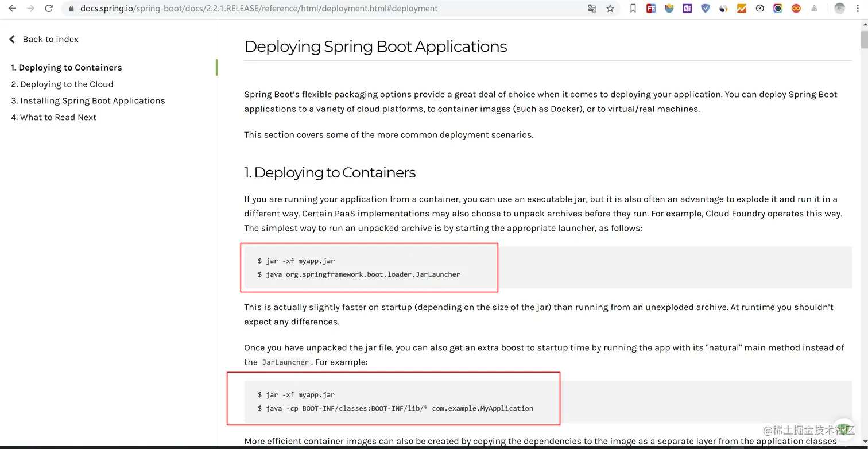Image resolution: width=868 pixels, height=449 pixels.
Task: Click the 'Spring Boot's flexible packaging options' paragraph
Action: click(541, 102)
